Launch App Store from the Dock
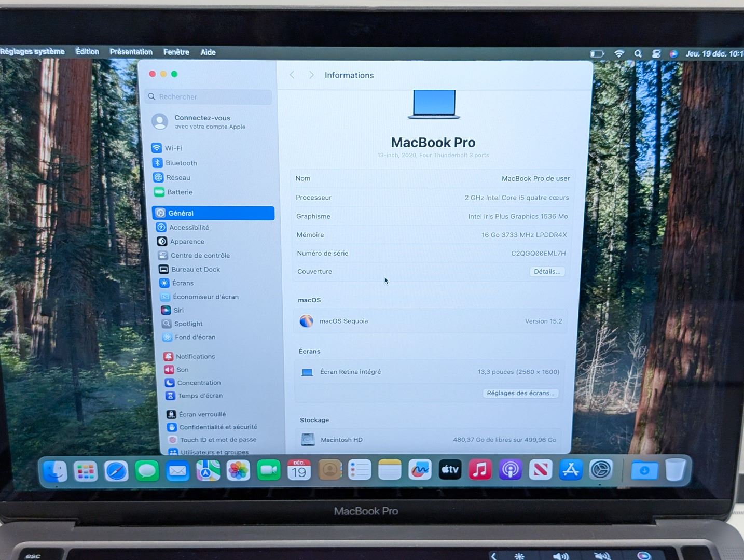The height and width of the screenshot is (560, 744). click(x=571, y=470)
